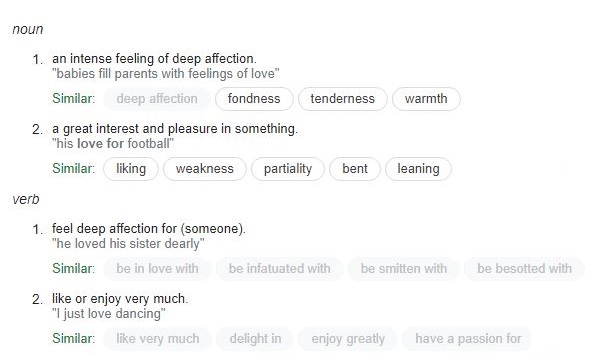Click the bold 'love for' example phrase
Viewport: 593px width, 363px height.
click(x=100, y=144)
